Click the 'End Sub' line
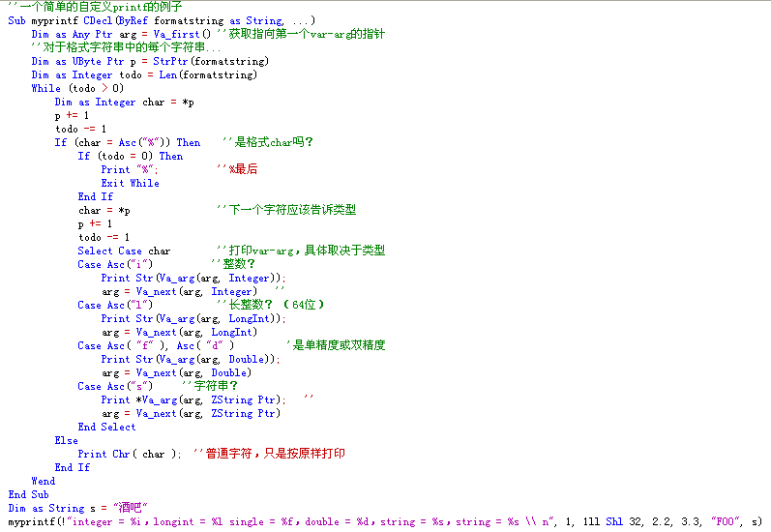Image resolution: width=771 pixels, height=532 pixels. pos(28,495)
